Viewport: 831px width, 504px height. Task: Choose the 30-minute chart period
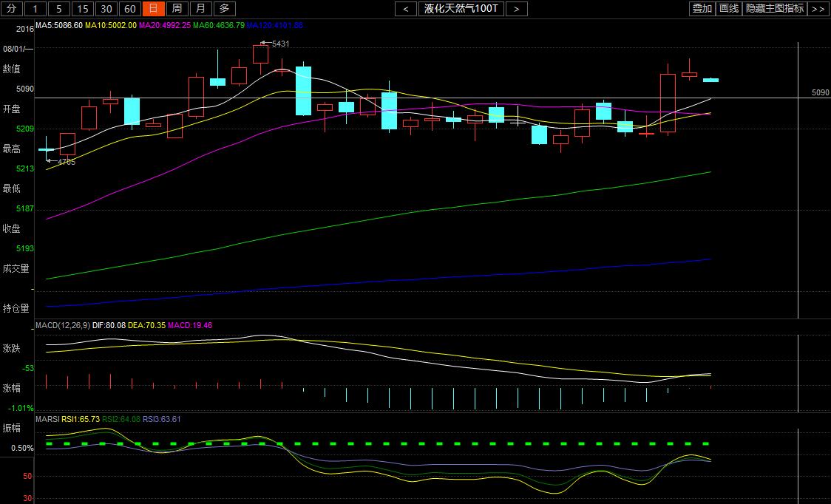point(106,9)
